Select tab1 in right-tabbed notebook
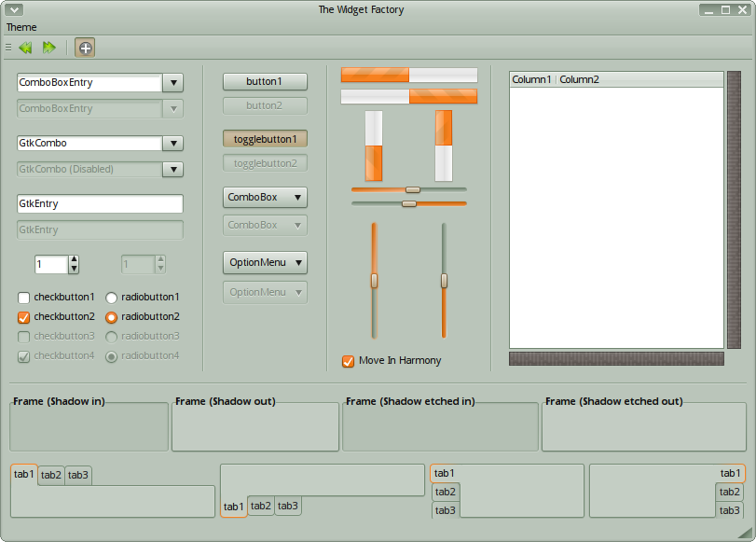Viewport: 756px width, 542px height. [731, 474]
